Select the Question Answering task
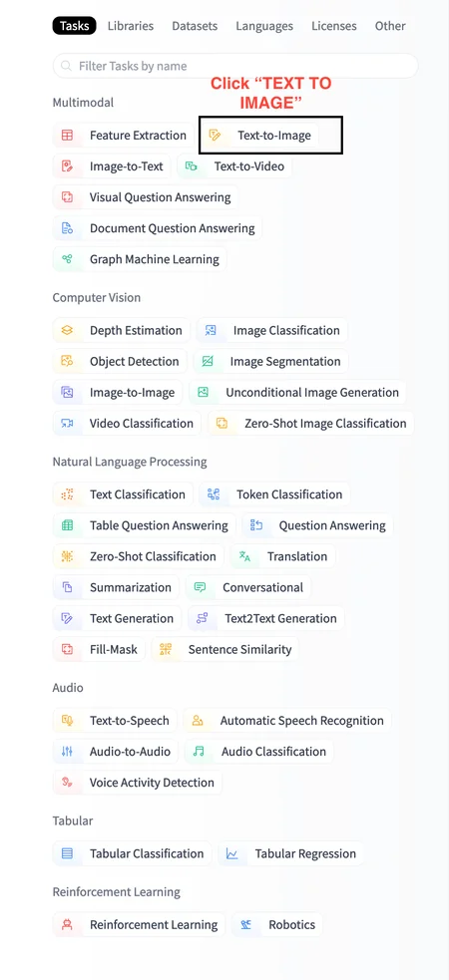The image size is (449, 980). 317,525
